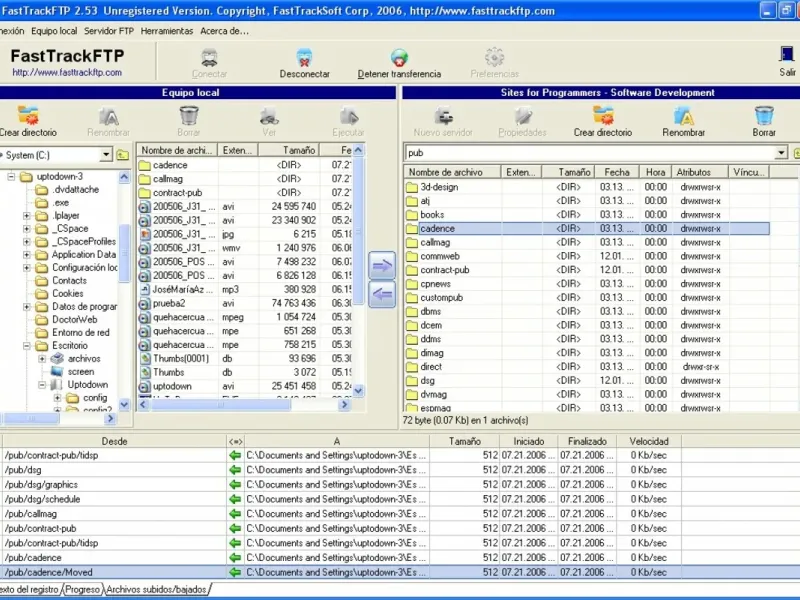
Task: Click Renombrar in the Equipo local panel
Action: pyautogui.click(x=108, y=115)
